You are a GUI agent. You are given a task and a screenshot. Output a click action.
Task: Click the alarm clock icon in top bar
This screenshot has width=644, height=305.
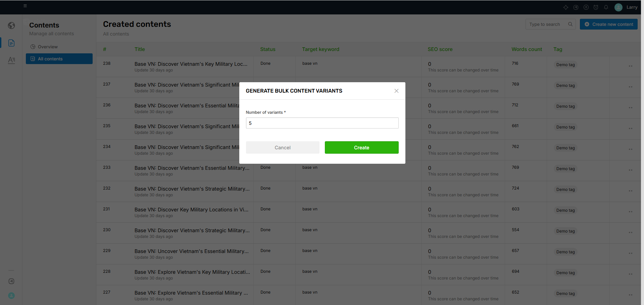596,7
